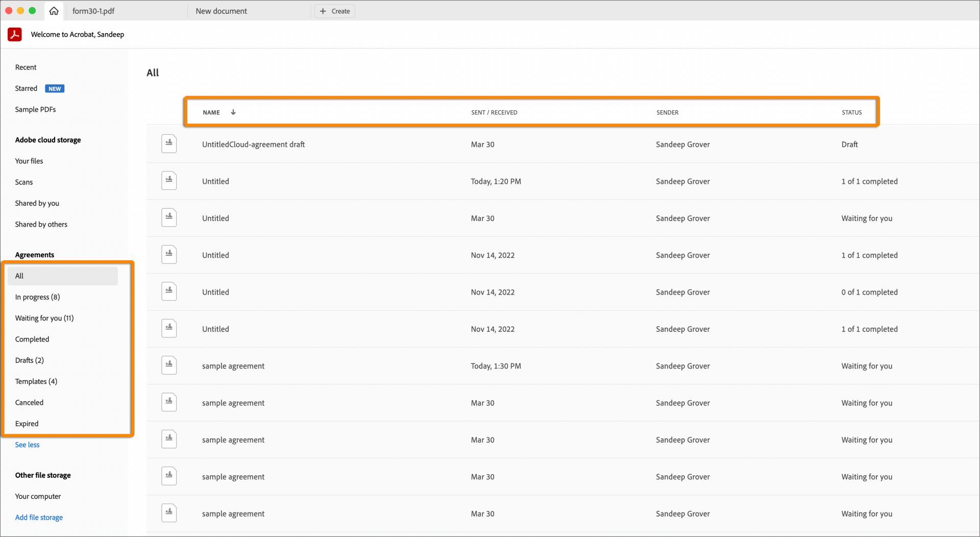Image resolution: width=980 pixels, height=537 pixels.
Task: Collapse agreements list with See less
Action: [27, 445]
